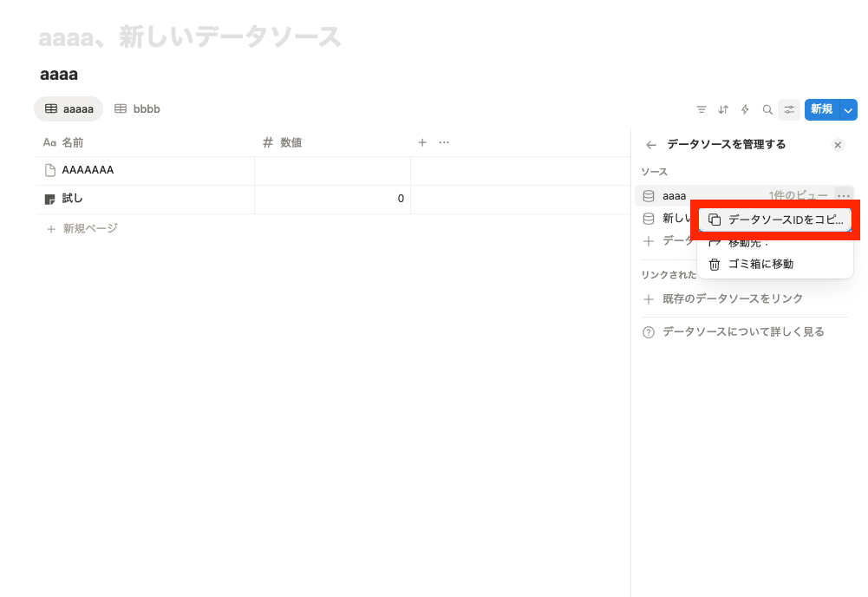Screen dimensions: 868x597
Task: Click the three-dot menu on aaaa source
Action: (844, 196)
